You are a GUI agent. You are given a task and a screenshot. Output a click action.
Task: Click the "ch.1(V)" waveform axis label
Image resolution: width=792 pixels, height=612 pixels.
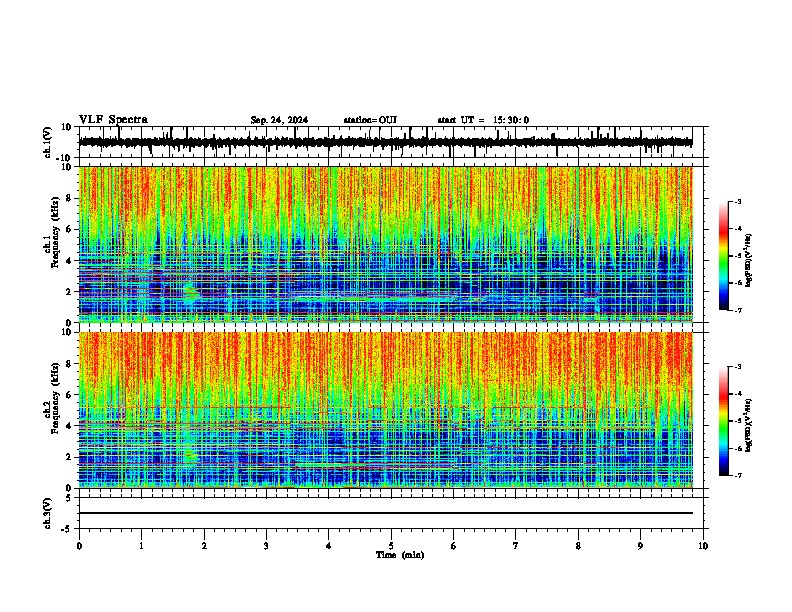[48, 142]
